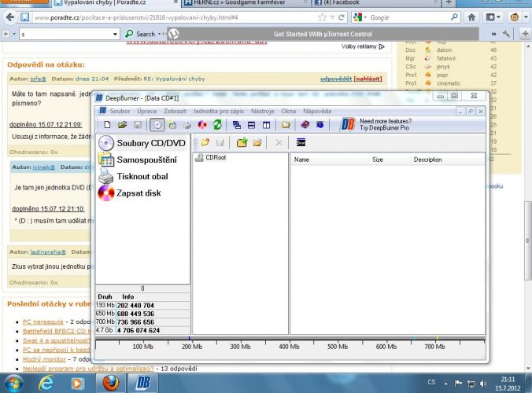Open the Get Started With µTorrent Control banner

(x=323, y=34)
